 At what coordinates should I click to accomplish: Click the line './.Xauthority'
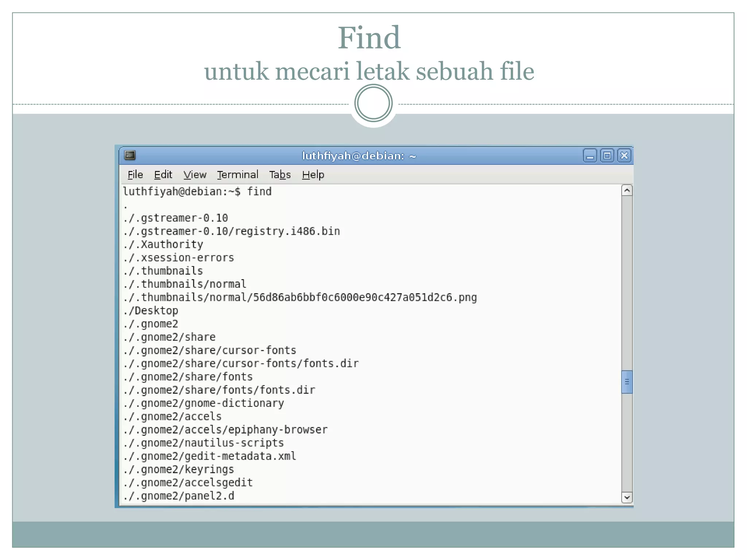pos(163,244)
